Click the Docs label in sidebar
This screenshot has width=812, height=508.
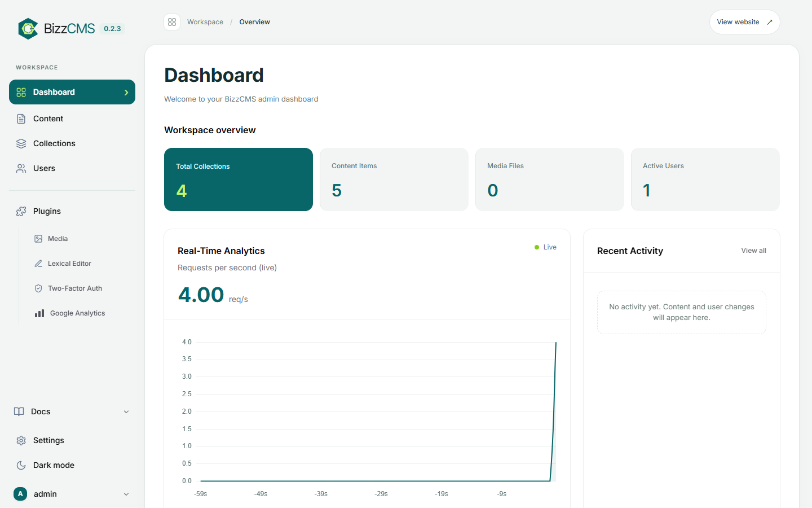41,411
